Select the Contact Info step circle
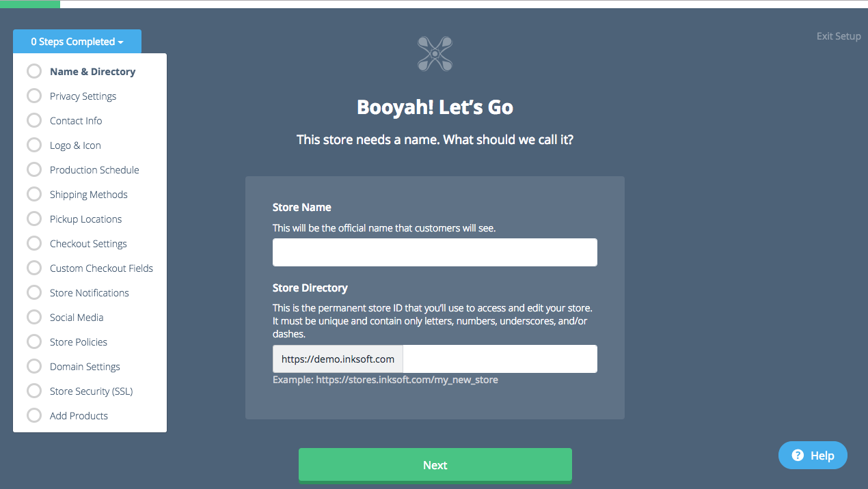Screen dimensions: 868x489 [x=34, y=120]
